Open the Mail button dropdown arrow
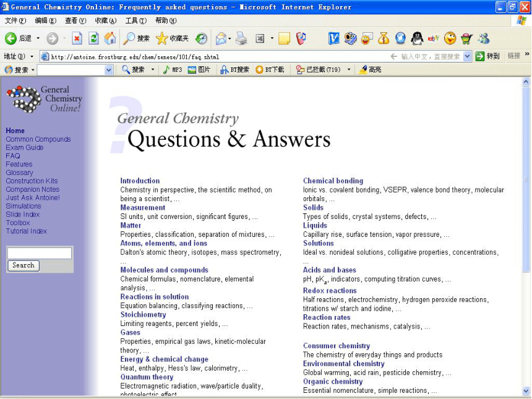This screenshot has width=532, height=399. 230,38
